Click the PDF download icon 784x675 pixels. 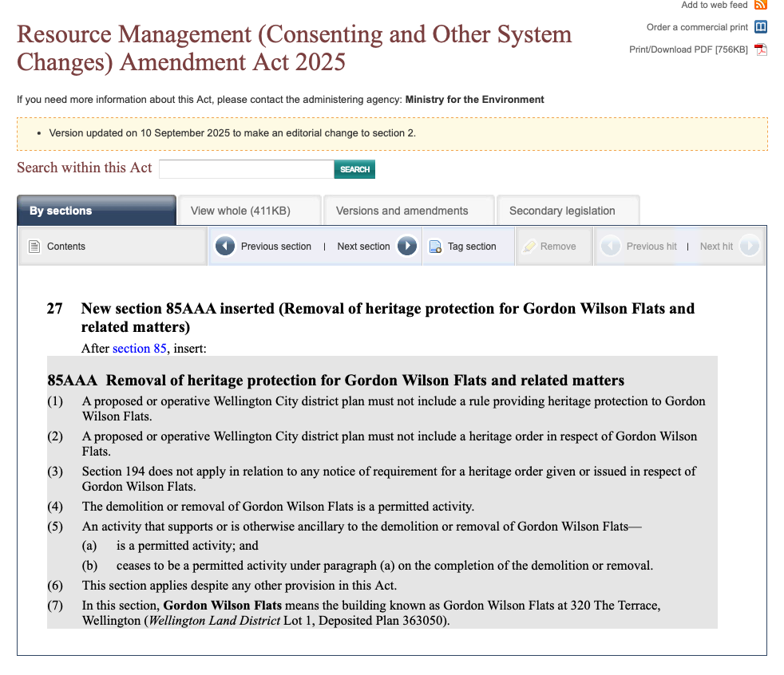tap(761, 50)
